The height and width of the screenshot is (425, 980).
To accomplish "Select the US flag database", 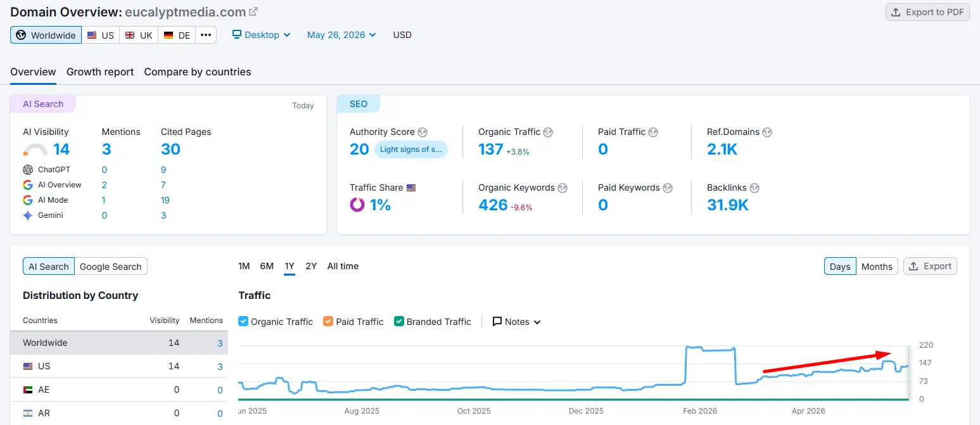I will [x=101, y=35].
